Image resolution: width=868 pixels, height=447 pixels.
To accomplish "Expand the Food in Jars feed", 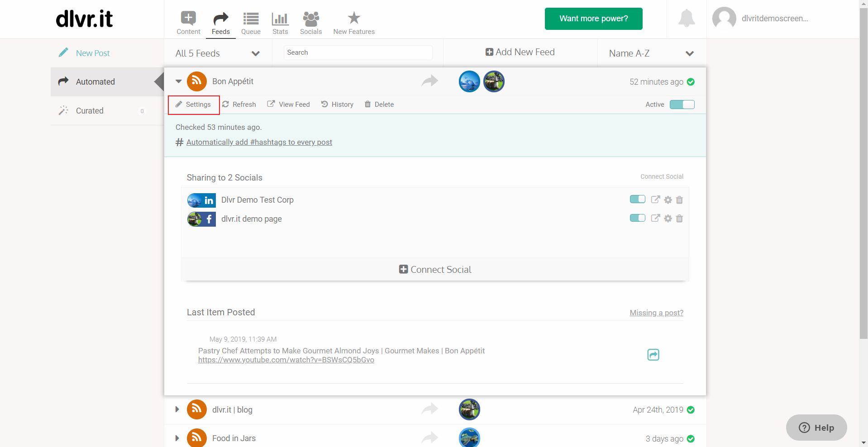I will click(177, 438).
